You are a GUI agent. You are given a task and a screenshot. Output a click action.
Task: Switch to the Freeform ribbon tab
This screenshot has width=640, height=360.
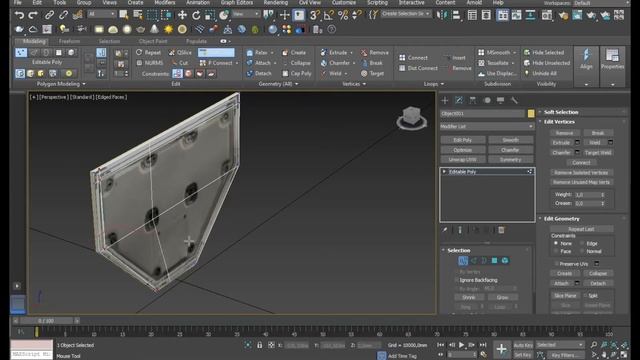69,41
